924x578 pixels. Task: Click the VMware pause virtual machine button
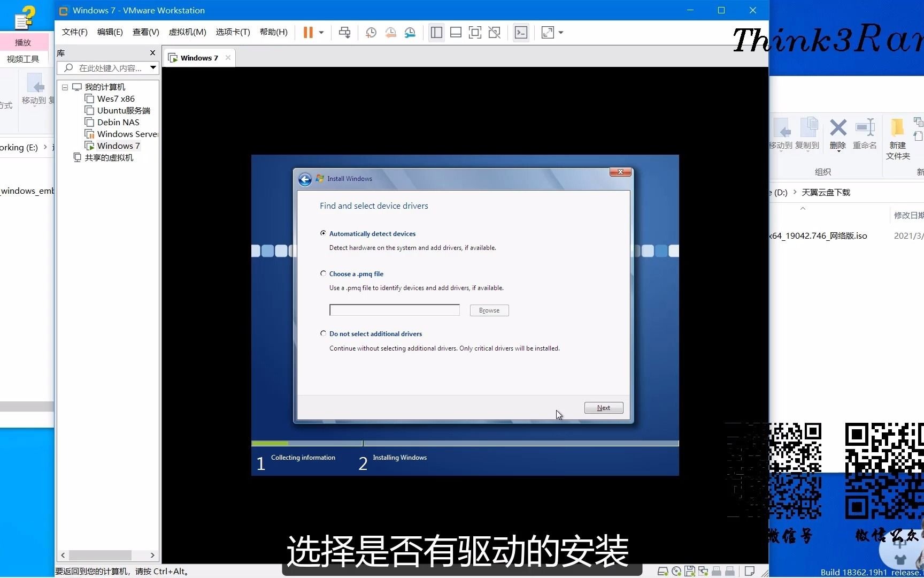point(308,32)
